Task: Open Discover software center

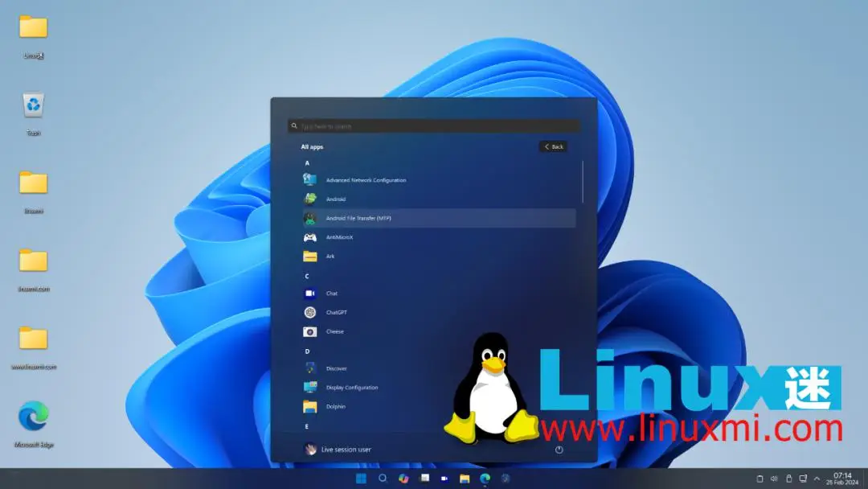Action: (x=335, y=368)
